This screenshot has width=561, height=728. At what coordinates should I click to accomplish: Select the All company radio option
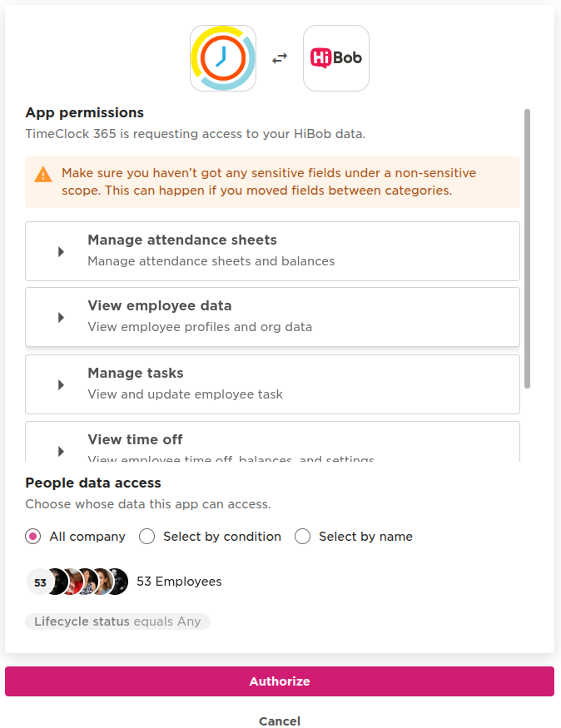pos(33,537)
